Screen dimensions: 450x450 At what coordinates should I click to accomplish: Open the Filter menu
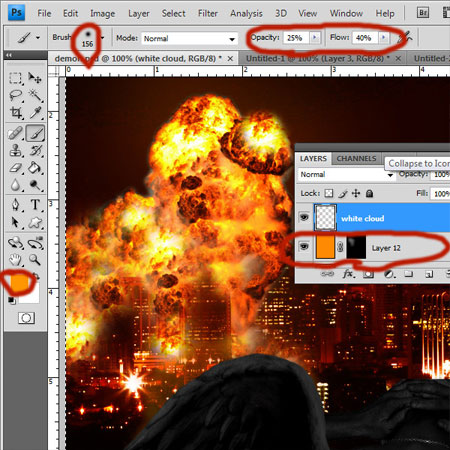coord(208,13)
